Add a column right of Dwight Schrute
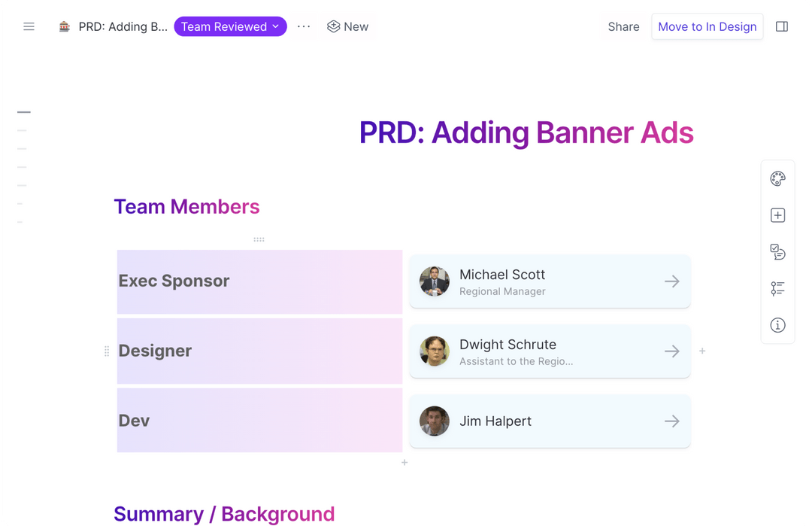Image resolution: width=812 pixels, height=526 pixels. click(702, 351)
